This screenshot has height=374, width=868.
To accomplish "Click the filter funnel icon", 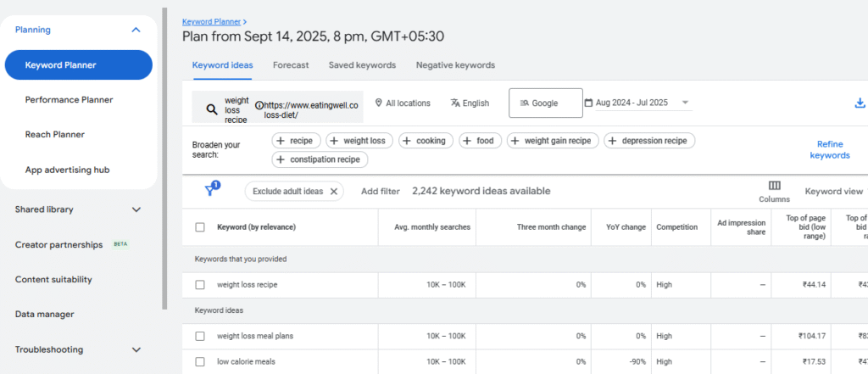I will (x=209, y=191).
